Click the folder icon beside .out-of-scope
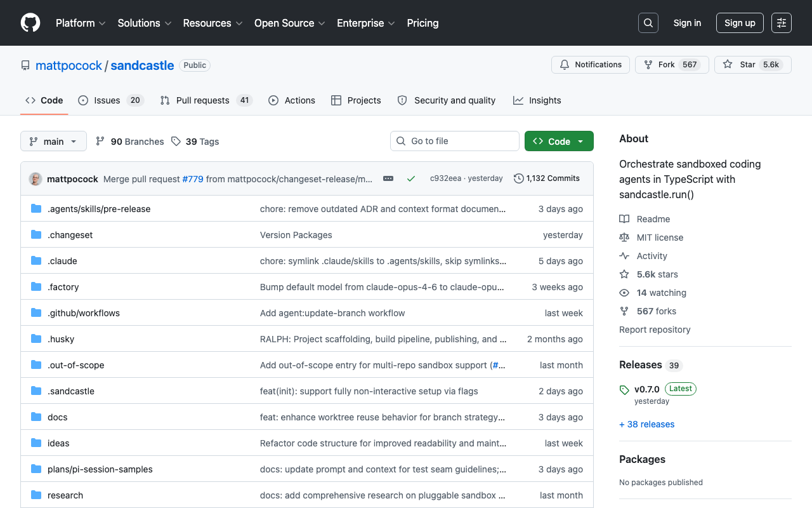This screenshot has height=508, width=812. pyautogui.click(x=36, y=365)
